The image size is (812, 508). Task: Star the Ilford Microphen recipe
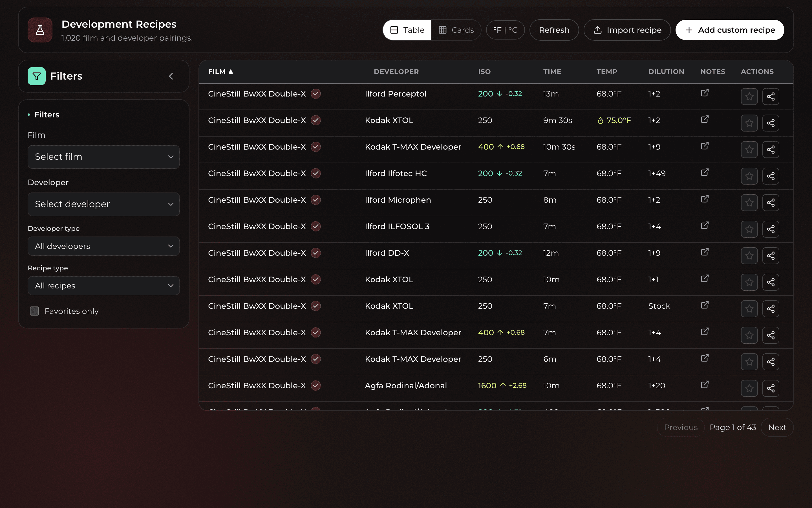coord(749,203)
